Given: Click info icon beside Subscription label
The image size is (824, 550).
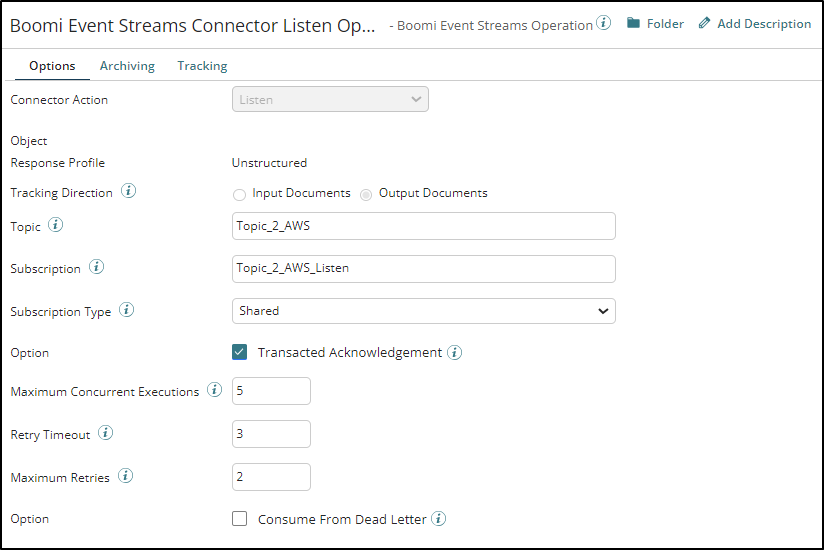Looking at the screenshot, I should pos(96,267).
